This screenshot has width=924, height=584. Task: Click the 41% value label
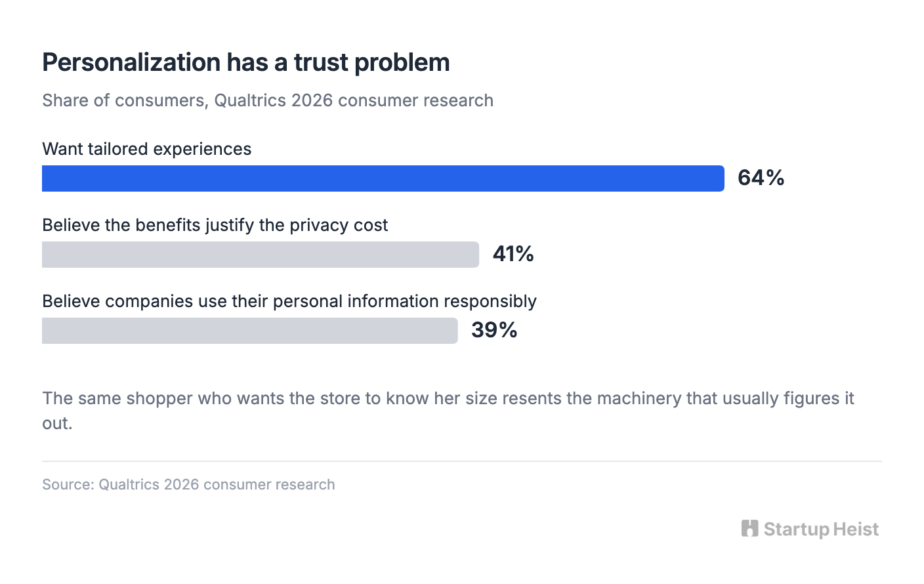click(513, 254)
